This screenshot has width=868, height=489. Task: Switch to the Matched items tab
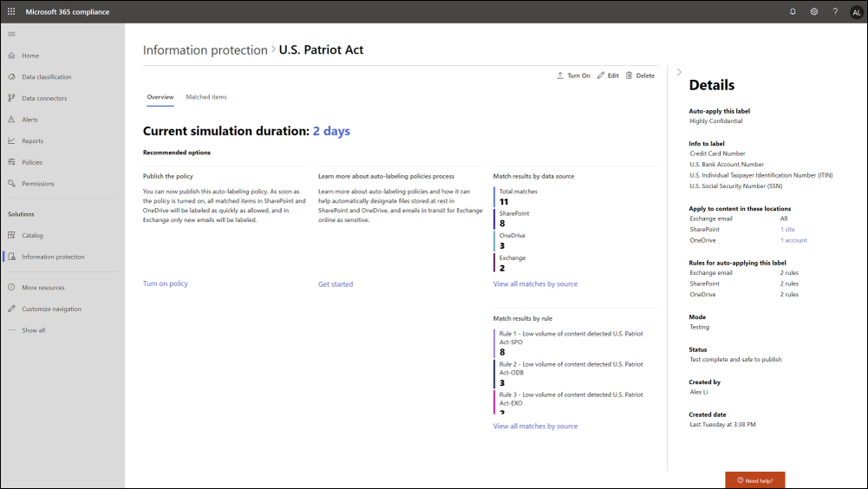[x=206, y=97]
